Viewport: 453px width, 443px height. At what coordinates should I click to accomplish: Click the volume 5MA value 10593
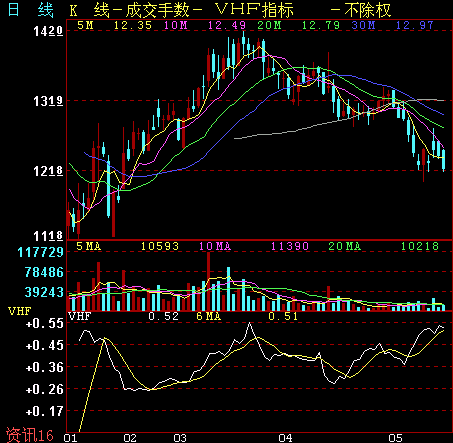160,246
